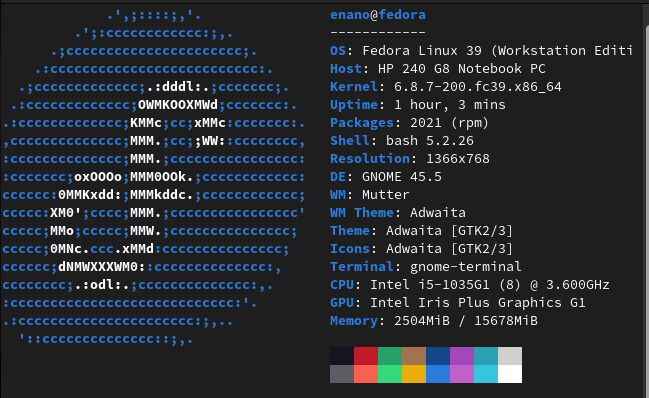Click the DE GNOME 45.5 line

coord(386,177)
